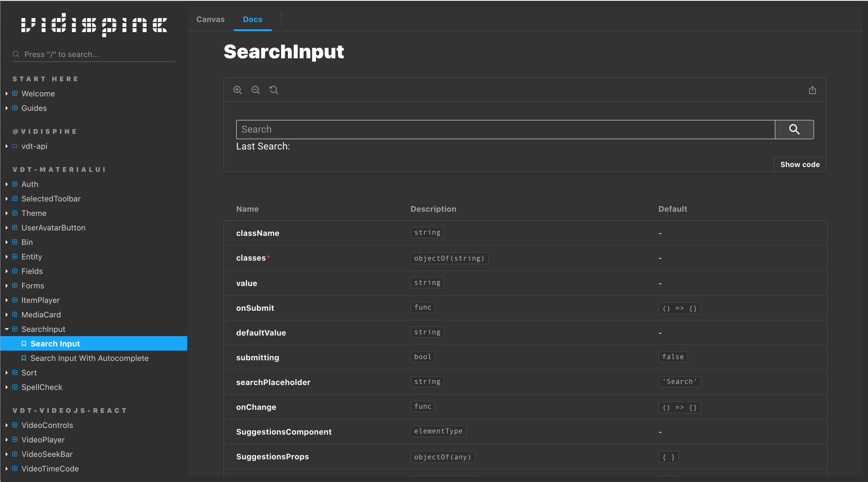
Task: Expand the VideoPlayer component node
Action: [x=7, y=439]
